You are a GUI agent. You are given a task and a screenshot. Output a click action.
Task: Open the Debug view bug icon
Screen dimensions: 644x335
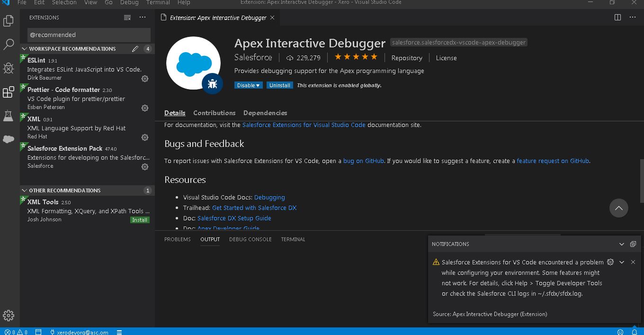click(9, 68)
